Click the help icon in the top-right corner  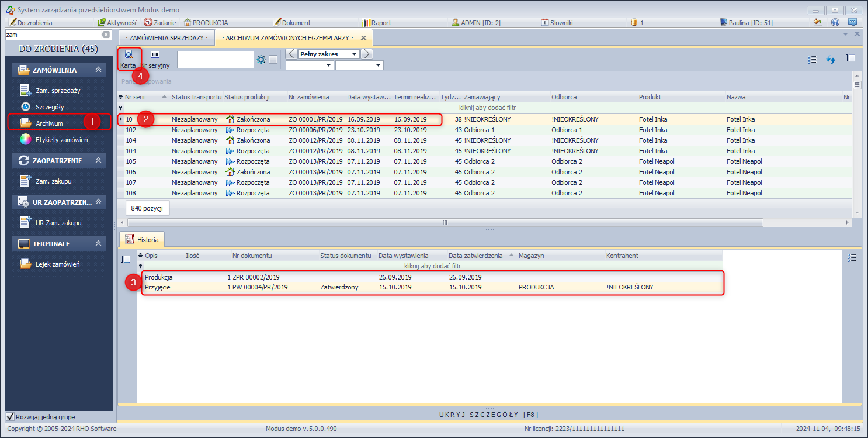[x=835, y=22]
